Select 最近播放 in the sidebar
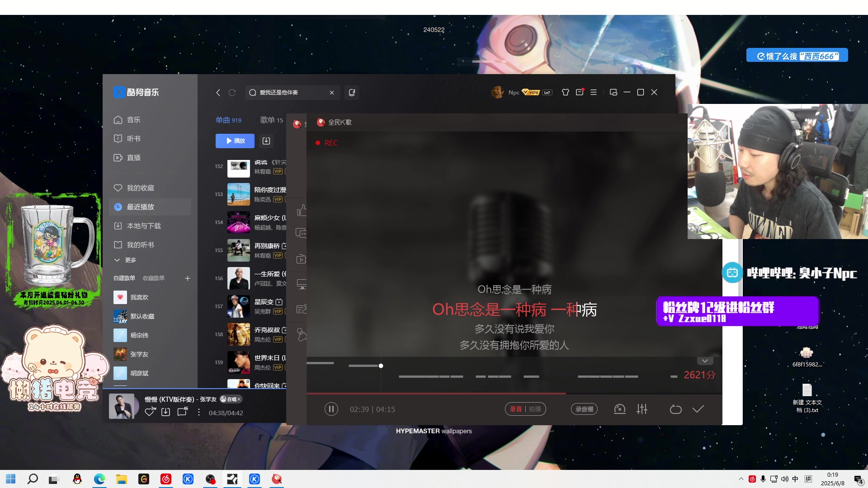 (150, 207)
